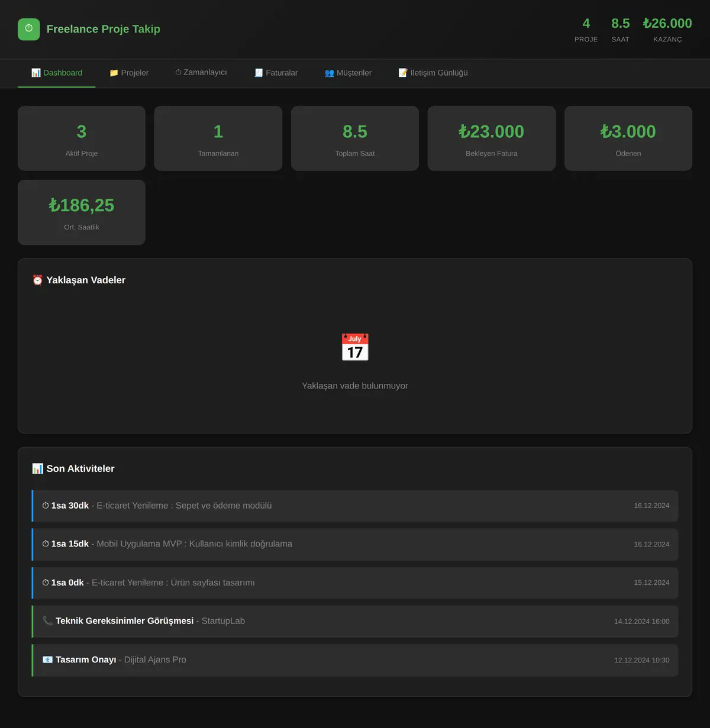This screenshot has height=728, width=710.
Task: Click the email icon on Tasarım Onayı
Action: coord(47,659)
